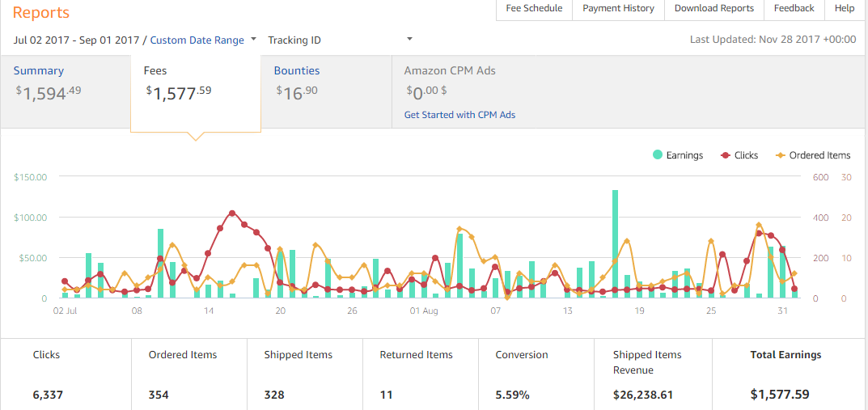Click the Total Earnings $1,577.59 value
Image resolution: width=868 pixels, height=410 pixels.
[780, 395]
